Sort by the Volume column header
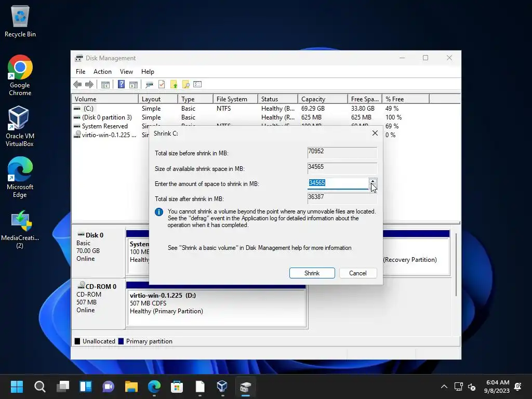This screenshot has height=399, width=532. pos(105,99)
